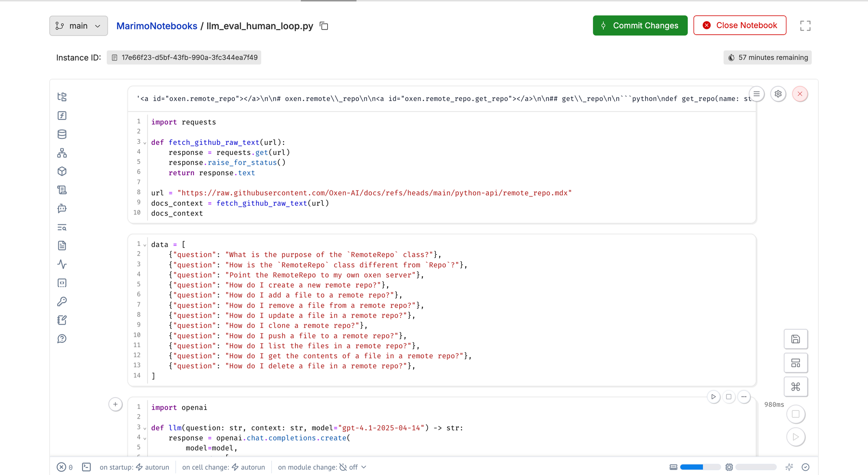Open the variables panel icon
The width and height of the screenshot is (868, 475).
pyautogui.click(x=62, y=115)
